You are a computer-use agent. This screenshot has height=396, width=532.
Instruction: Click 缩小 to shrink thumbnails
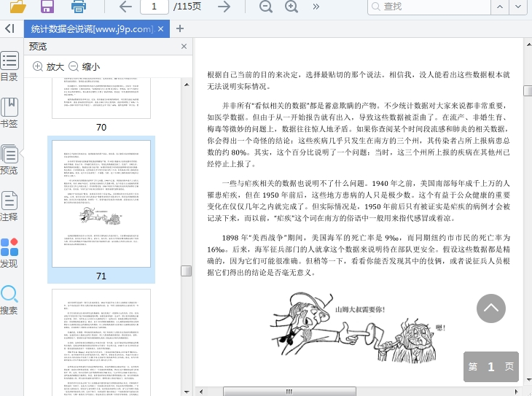point(85,66)
